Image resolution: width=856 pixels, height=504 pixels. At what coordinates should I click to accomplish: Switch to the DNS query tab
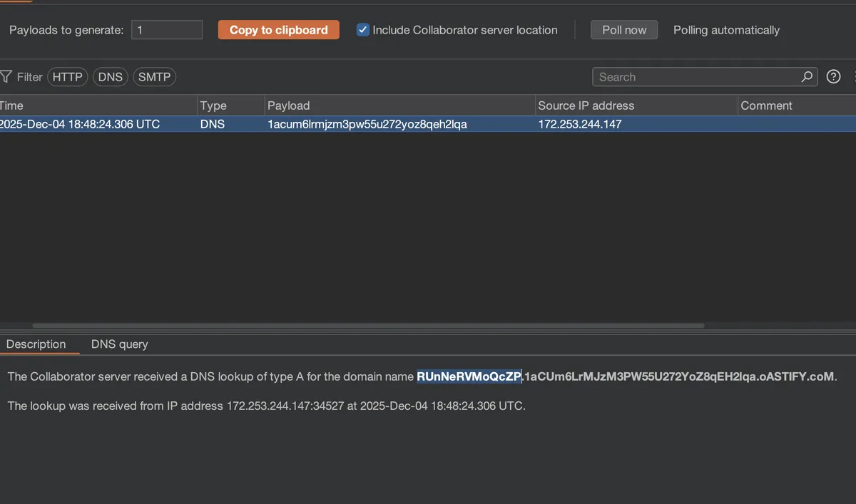coord(119,344)
